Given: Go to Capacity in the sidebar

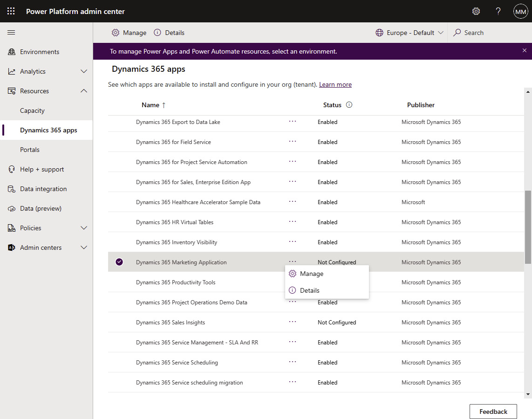Looking at the screenshot, I should tap(32, 110).
